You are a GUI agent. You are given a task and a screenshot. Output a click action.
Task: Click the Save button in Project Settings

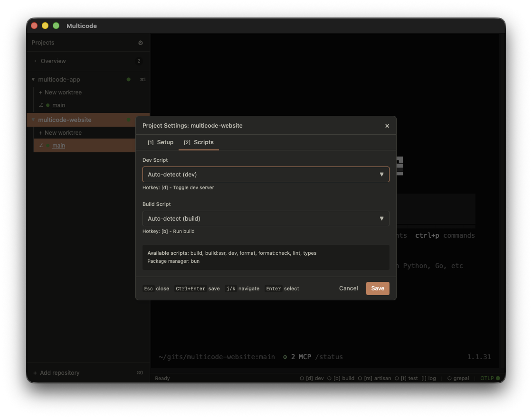click(x=378, y=288)
